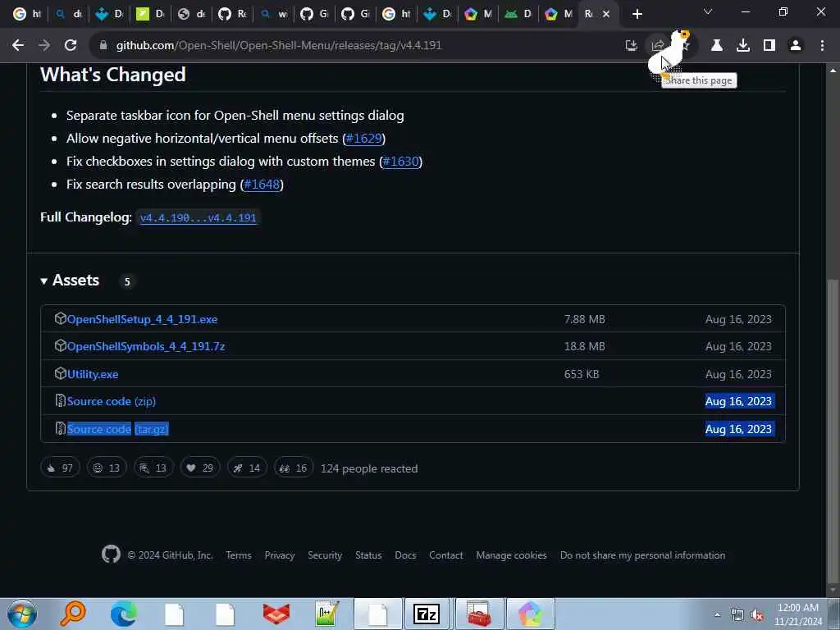Toggle heart reaction with 29
This screenshot has height=630, width=840.
[200, 468]
